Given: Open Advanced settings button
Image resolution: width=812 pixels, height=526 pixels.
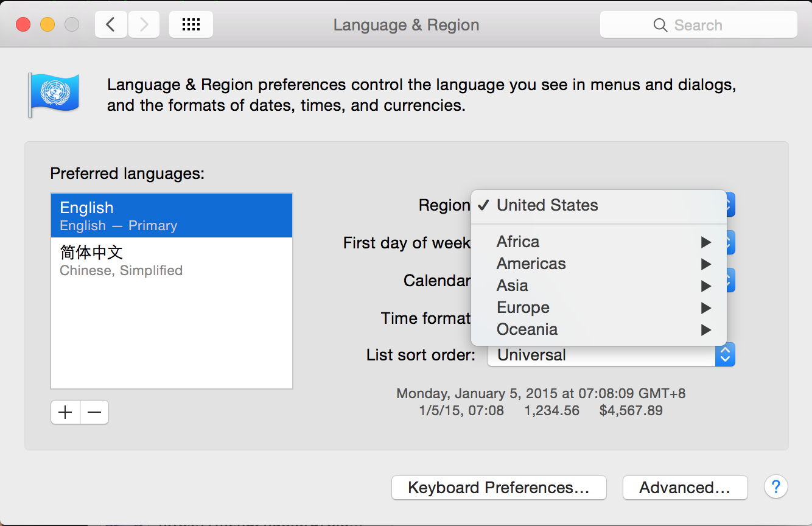Looking at the screenshot, I should pos(685,488).
